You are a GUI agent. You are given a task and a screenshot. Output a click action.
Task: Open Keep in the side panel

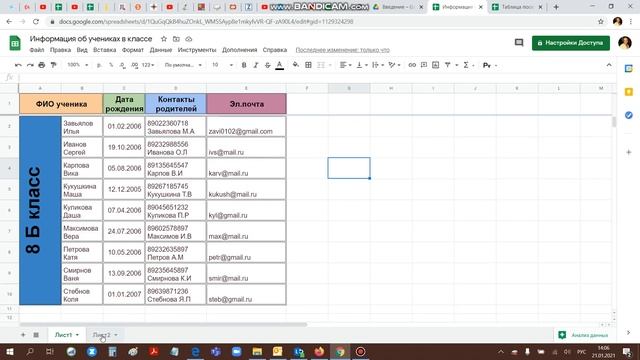[x=629, y=92]
